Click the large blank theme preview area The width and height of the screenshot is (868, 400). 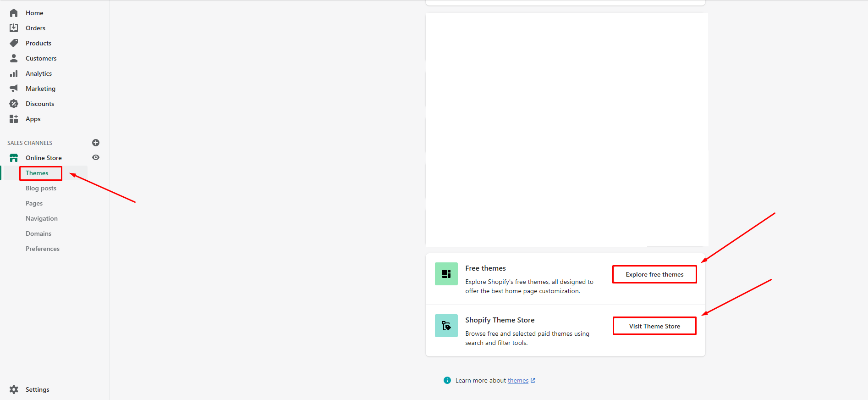click(567, 129)
